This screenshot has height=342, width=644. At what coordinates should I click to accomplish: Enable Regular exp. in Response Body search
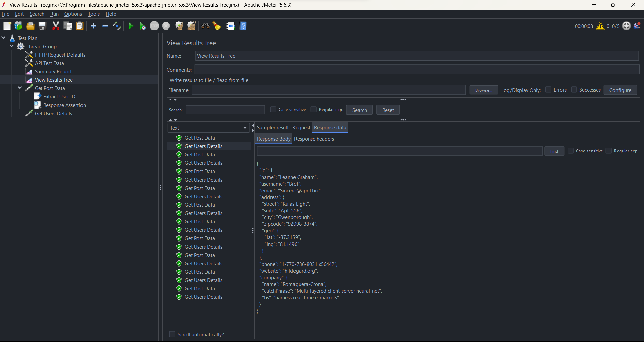609,151
